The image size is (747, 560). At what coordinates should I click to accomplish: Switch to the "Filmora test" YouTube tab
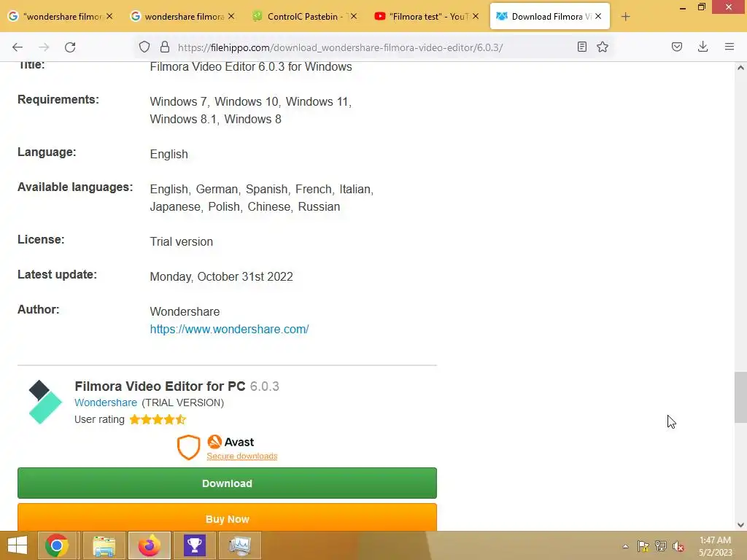427,16
